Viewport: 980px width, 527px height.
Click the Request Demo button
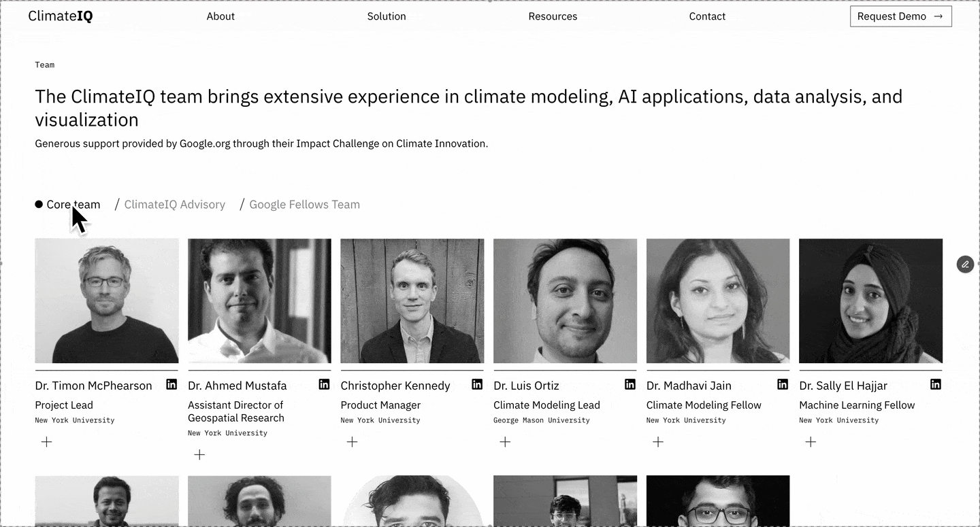pyautogui.click(x=900, y=16)
